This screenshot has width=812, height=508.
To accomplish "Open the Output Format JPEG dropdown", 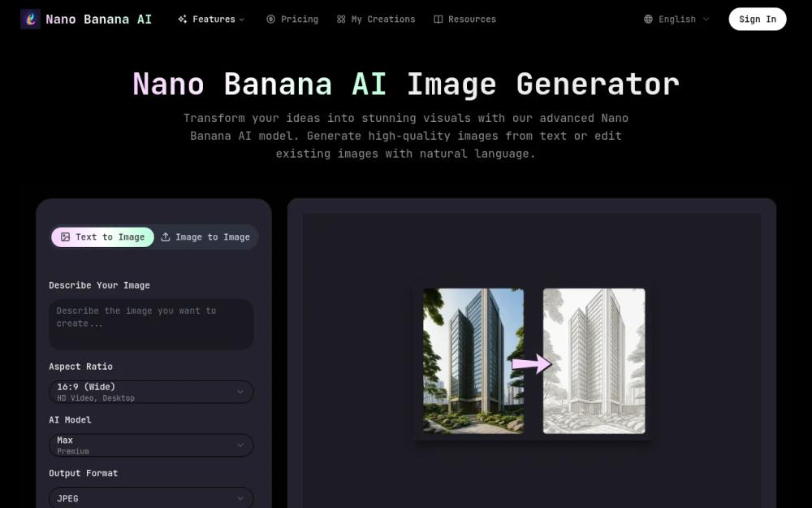I will coord(151,498).
